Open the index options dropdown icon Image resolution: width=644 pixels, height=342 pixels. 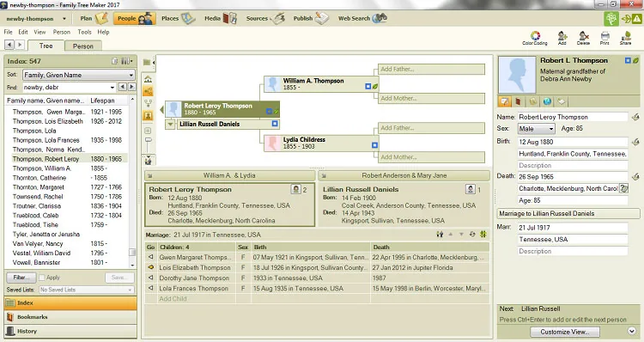(x=128, y=61)
